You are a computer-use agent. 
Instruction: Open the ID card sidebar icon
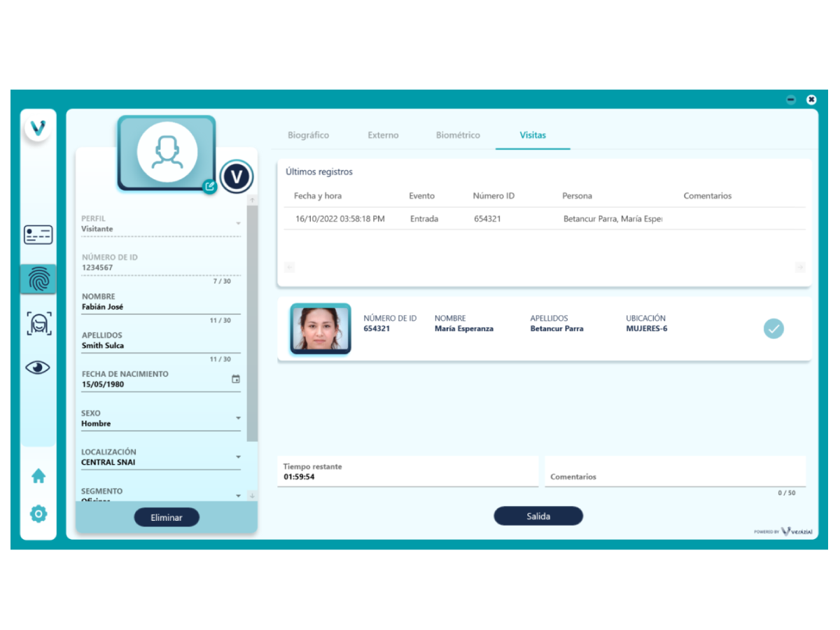click(x=38, y=234)
